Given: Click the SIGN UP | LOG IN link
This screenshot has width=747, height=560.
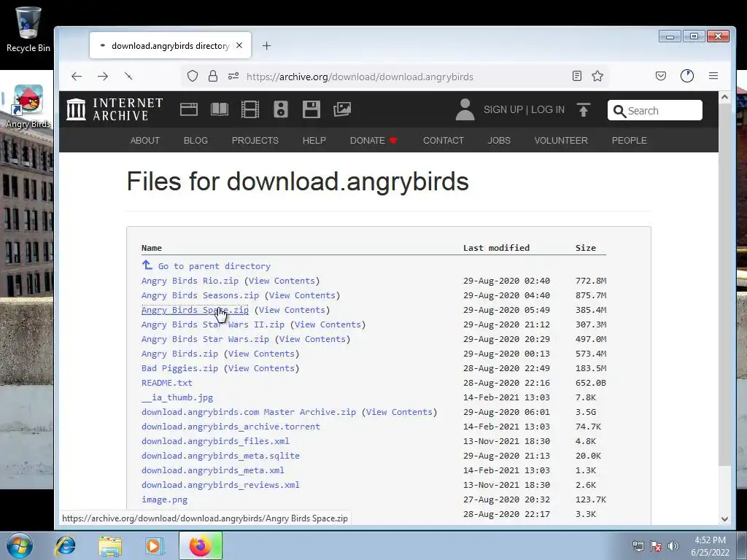Looking at the screenshot, I should [524, 109].
